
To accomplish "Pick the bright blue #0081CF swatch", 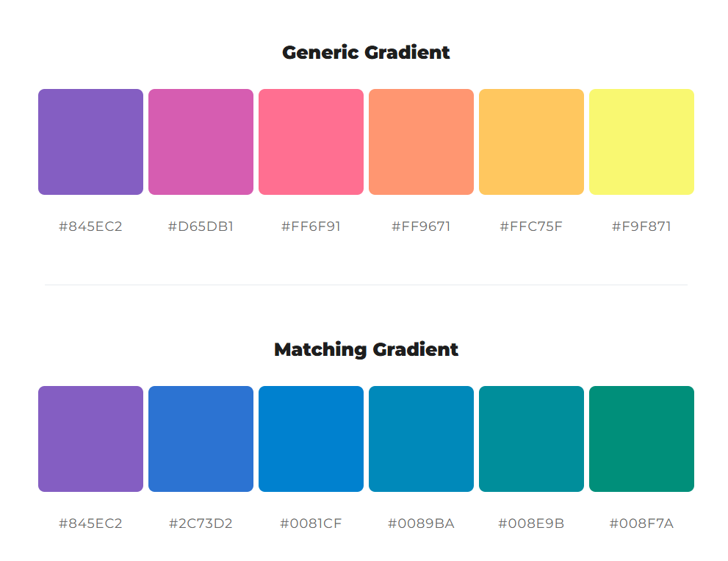I will pyautogui.click(x=311, y=439).
